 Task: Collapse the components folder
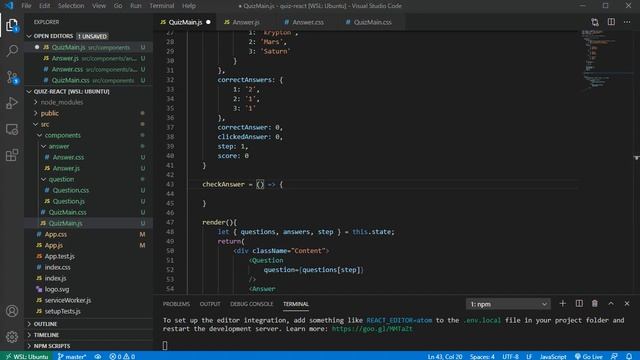pyautogui.click(x=63, y=135)
